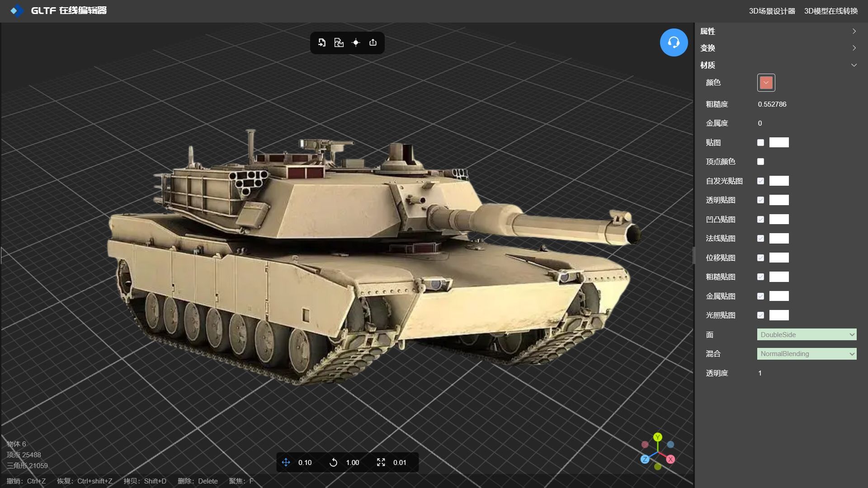Open 3D模型在线转换 from top menu

(x=830, y=11)
